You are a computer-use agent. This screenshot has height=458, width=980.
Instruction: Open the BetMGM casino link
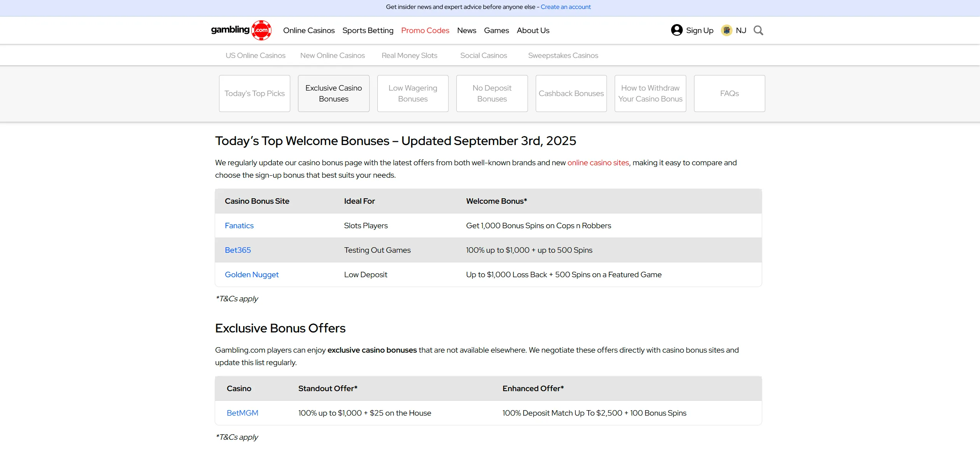(242, 413)
